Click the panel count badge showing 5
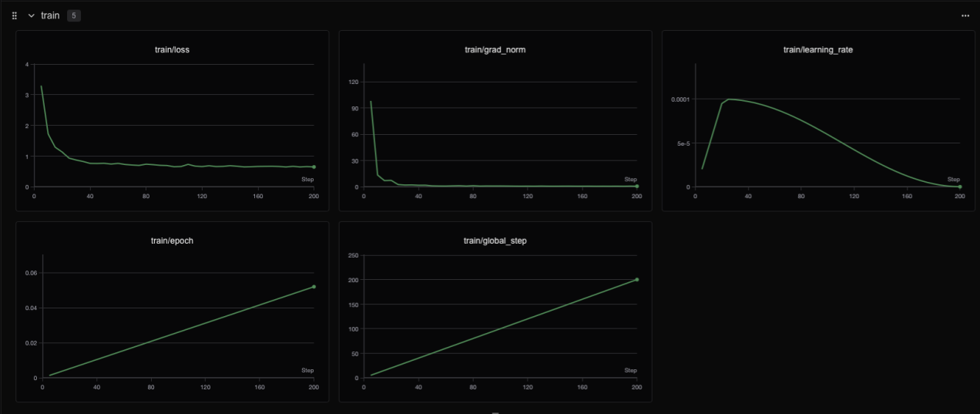 pyautogui.click(x=73, y=15)
